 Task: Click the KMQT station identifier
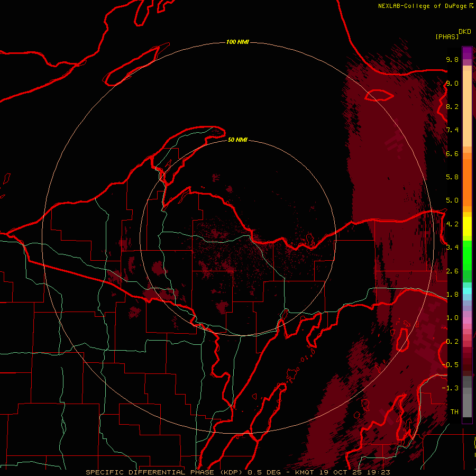(x=304, y=472)
